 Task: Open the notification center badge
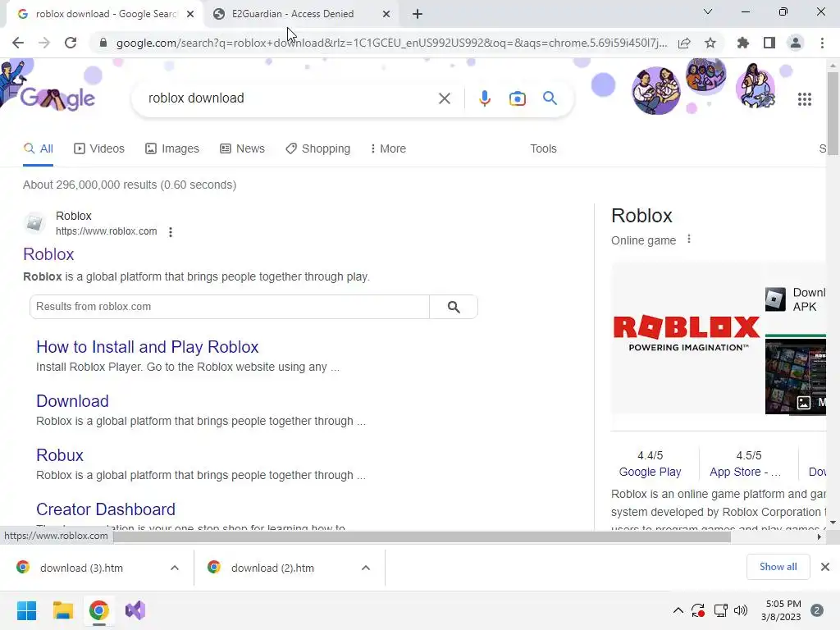817,610
